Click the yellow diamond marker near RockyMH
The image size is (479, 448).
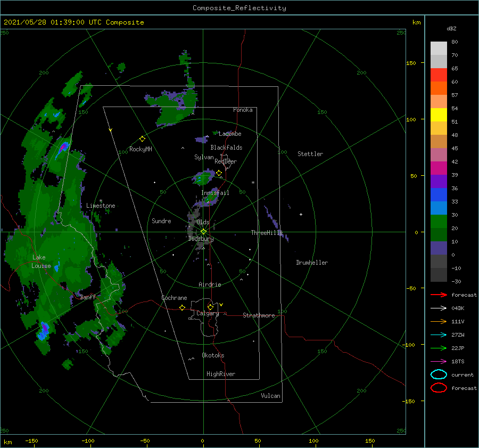(x=142, y=139)
